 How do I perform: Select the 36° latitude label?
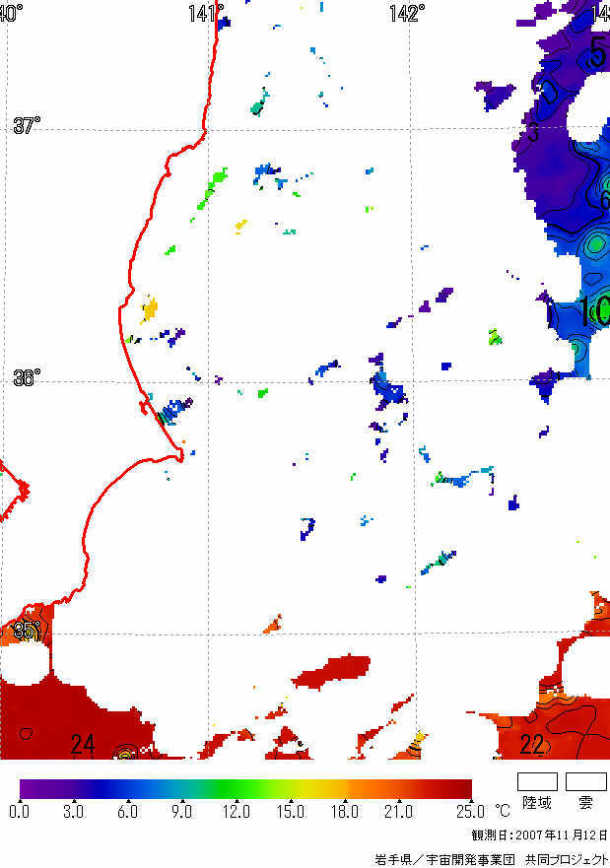(x=27, y=378)
